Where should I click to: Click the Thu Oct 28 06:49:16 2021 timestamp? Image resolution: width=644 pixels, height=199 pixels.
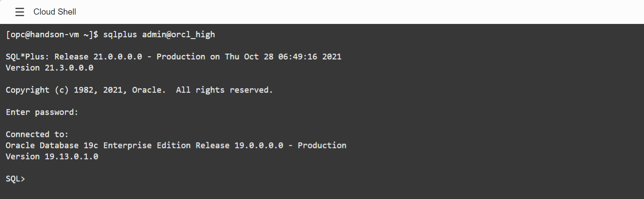point(283,57)
